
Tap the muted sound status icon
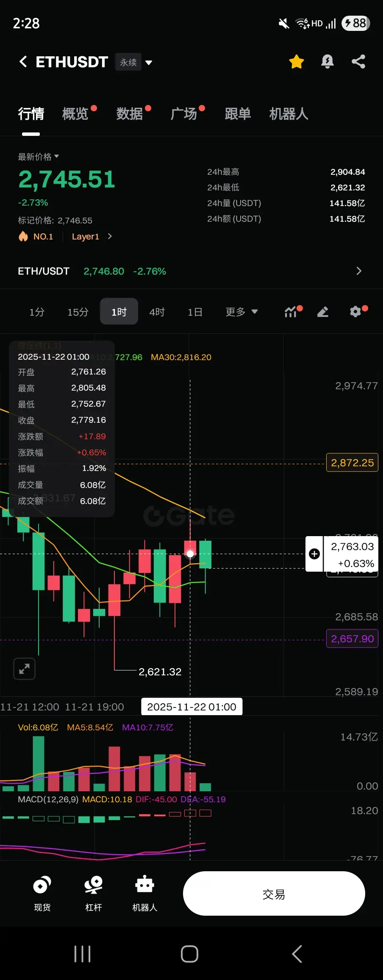[x=284, y=24]
